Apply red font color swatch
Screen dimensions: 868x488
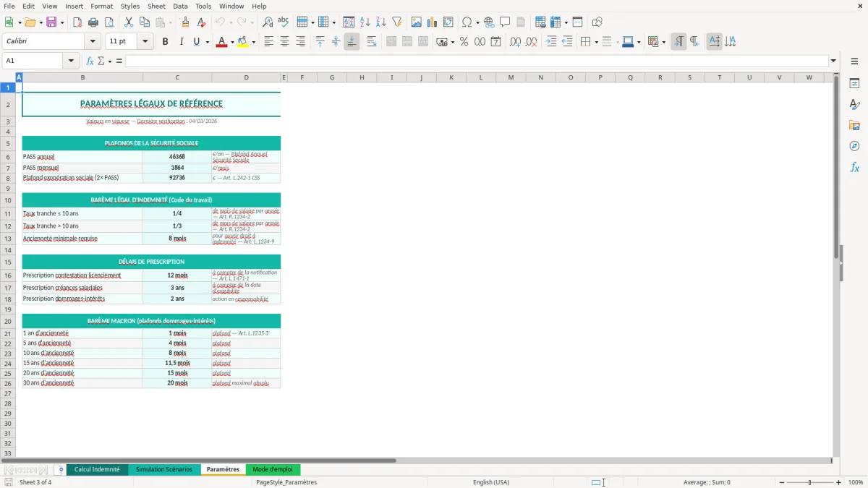click(x=221, y=42)
